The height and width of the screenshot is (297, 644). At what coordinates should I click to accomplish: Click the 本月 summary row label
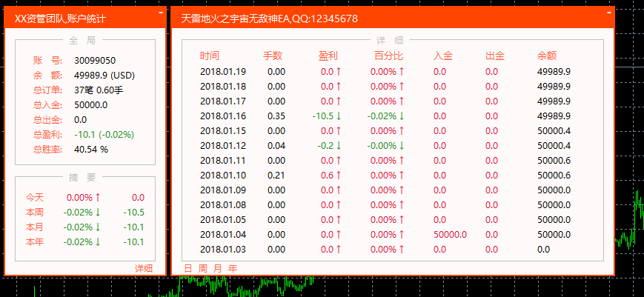pos(35,227)
